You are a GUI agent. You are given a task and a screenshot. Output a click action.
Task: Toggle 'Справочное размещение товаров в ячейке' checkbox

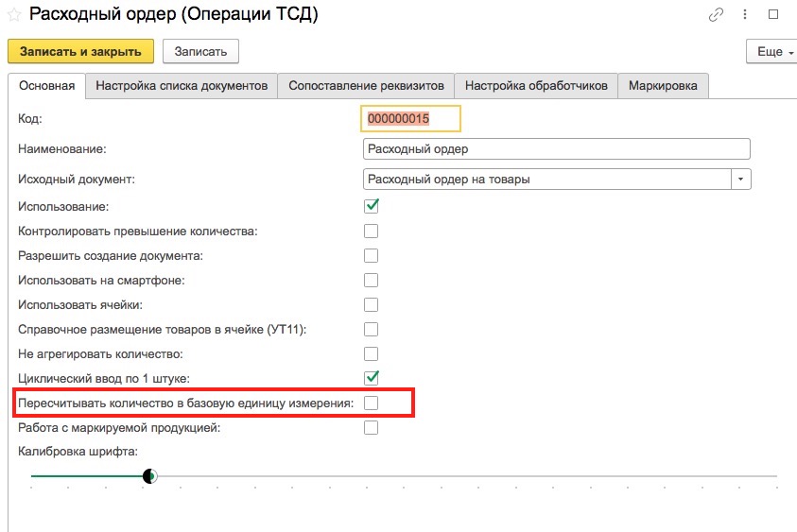(371, 329)
